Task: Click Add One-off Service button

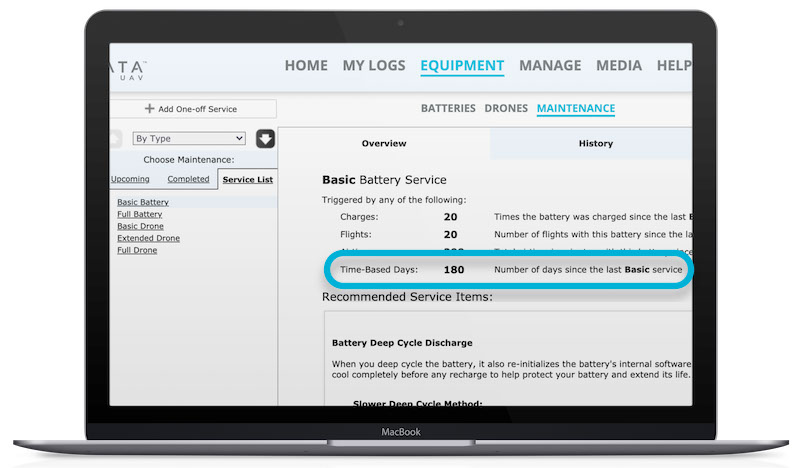Action: [x=193, y=109]
